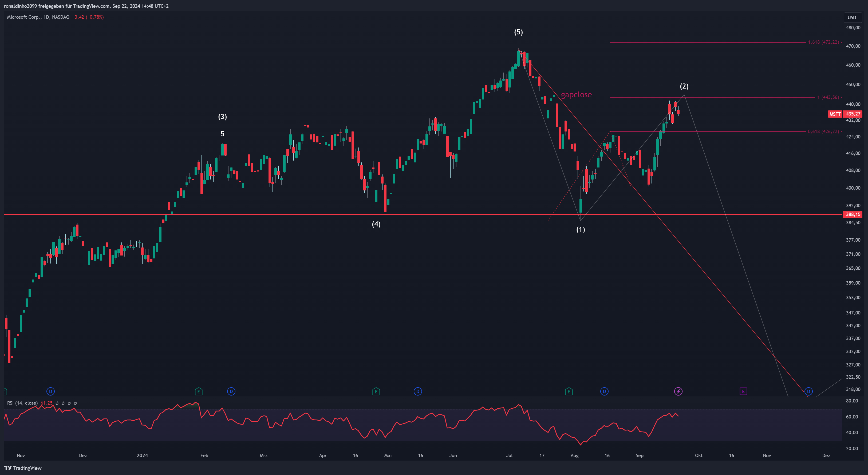
Task: Select the (5) wave label
Action: tap(518, 32)
